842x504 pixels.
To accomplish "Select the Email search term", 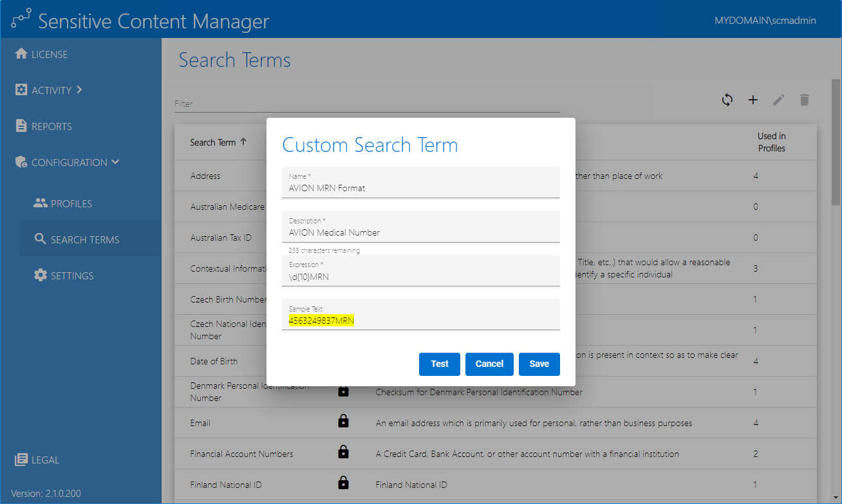I will coord(200,423).
